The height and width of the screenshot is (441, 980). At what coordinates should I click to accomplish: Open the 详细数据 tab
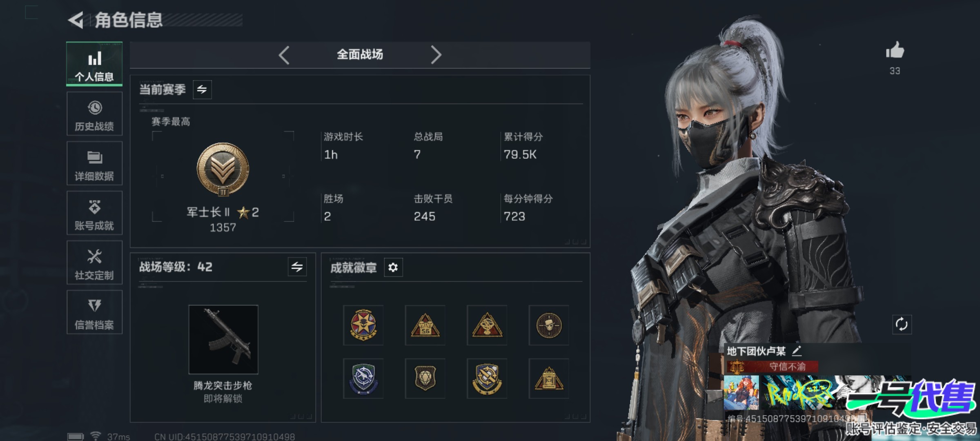click(x=94, y=164)
